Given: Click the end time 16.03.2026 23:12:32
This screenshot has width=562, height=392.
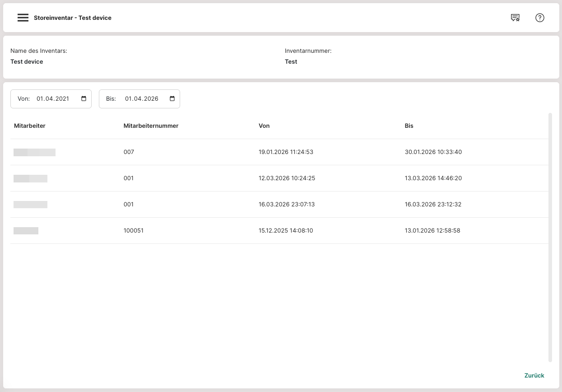Looking at the screenshot, I should click(433, 205).
